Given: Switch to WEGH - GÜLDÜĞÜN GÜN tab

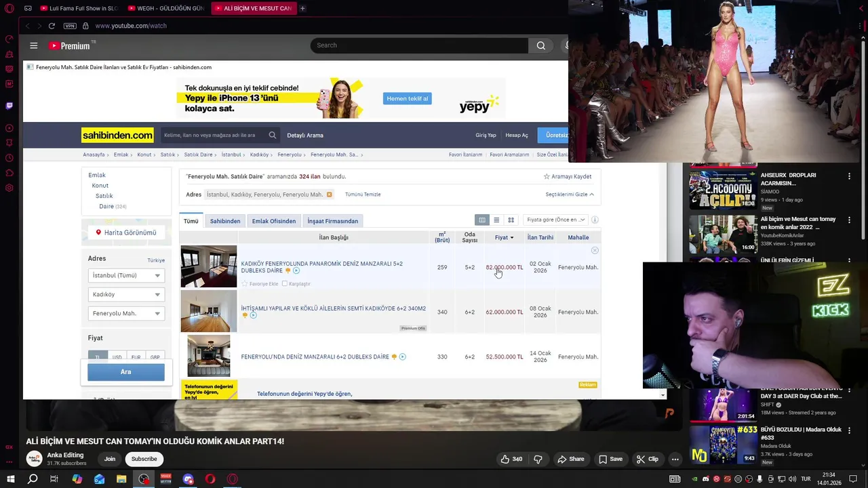Looking at the screenshot, I should click(167, 8).
